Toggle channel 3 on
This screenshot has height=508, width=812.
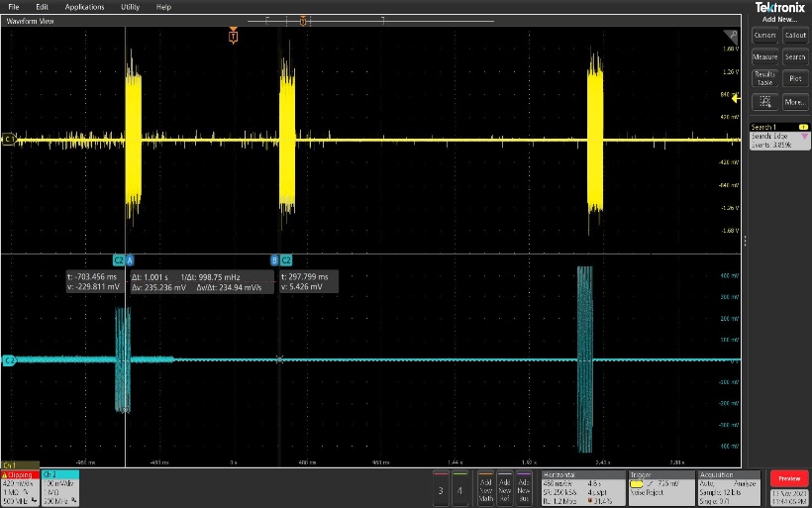[442, 488]
